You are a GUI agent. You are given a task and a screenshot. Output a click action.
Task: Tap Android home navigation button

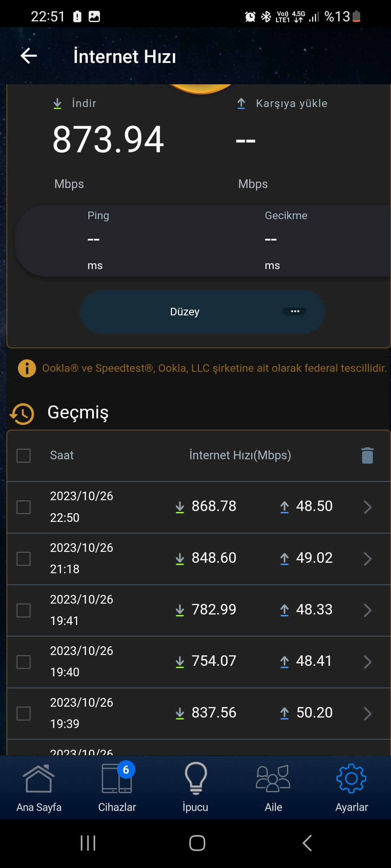197,843
